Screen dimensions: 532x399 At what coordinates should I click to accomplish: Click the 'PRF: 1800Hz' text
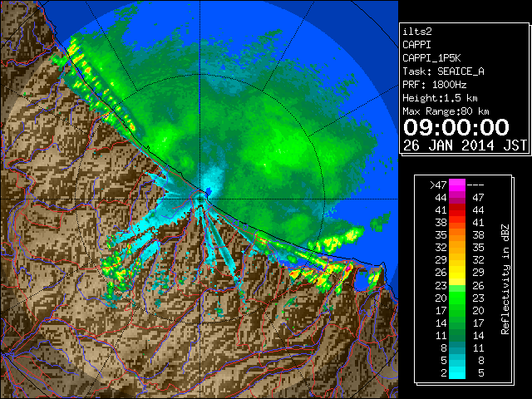tap(435, 85)
